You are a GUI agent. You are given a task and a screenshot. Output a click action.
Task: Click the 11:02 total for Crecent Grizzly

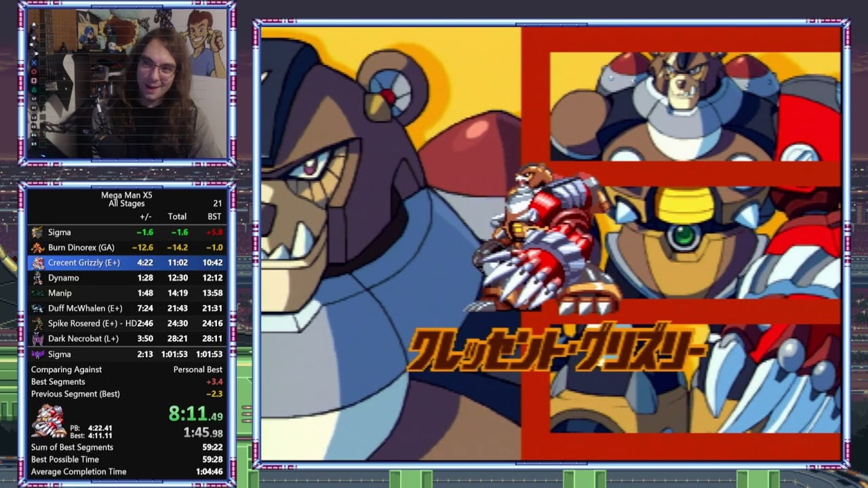tap(178, 263)
